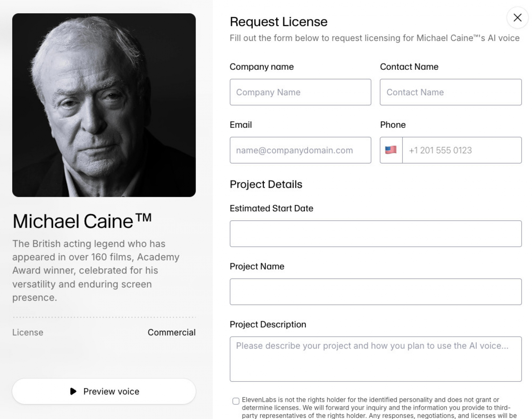Click the Commercial license value
532x419 pixels.
point(171,332)
